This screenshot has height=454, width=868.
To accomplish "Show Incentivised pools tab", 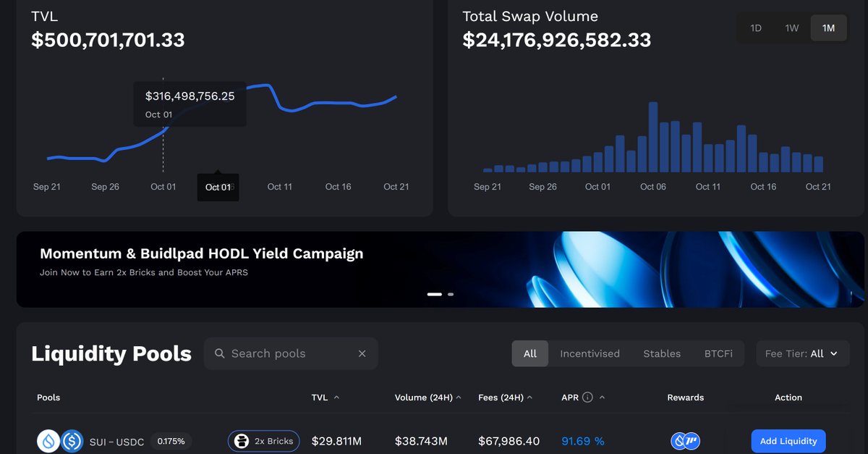I will click(x=590, y=353).
